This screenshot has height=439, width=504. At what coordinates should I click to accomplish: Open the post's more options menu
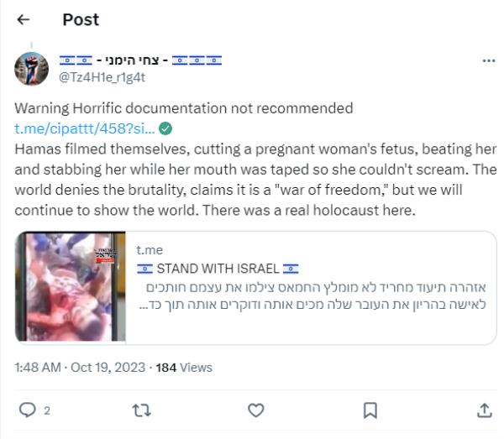pos(489,61)
